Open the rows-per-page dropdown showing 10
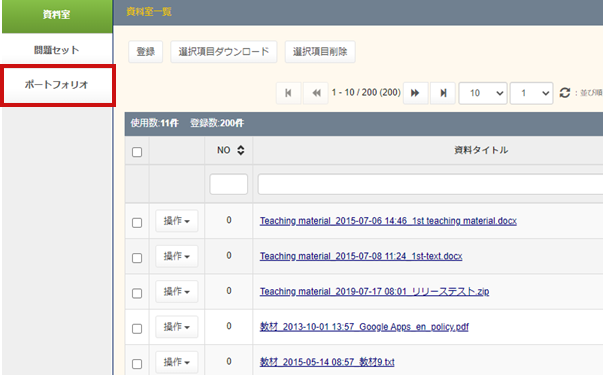 pyautogui.click(x=483, y=93)
